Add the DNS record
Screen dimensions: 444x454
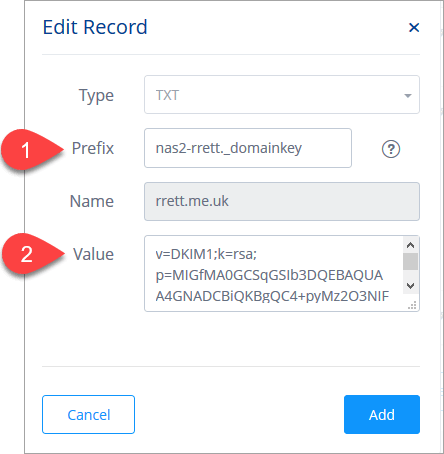tap(382, 414)
